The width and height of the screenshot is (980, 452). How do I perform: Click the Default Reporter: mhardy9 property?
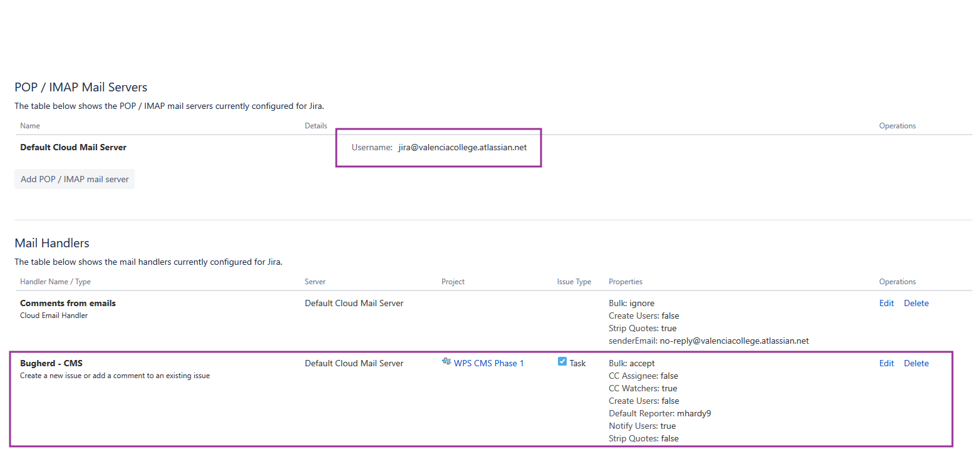(660, 413)
